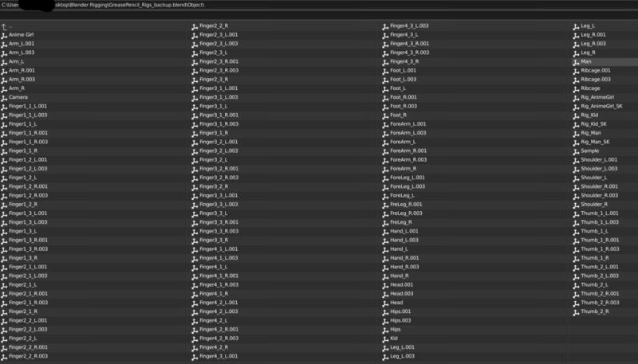Image resolution: width=638 pixels, height=364 pixels.
Task: Select the Man object entry
Action: tap(586, 62)
